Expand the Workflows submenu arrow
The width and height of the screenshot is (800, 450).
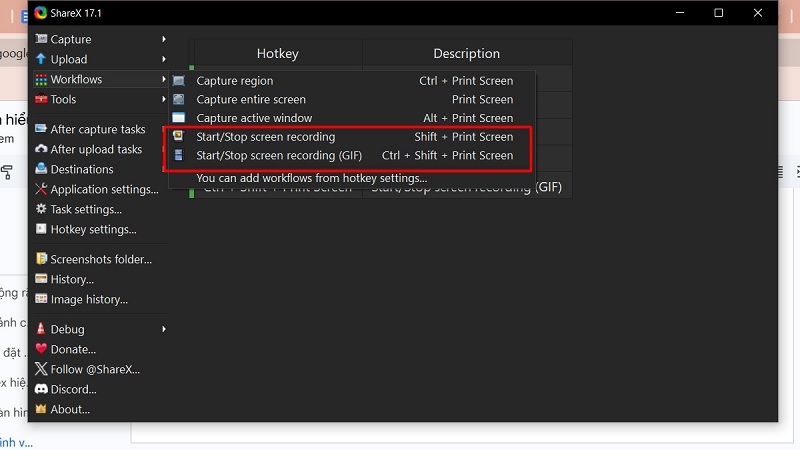pyautogui.click(x=164, y=79)
